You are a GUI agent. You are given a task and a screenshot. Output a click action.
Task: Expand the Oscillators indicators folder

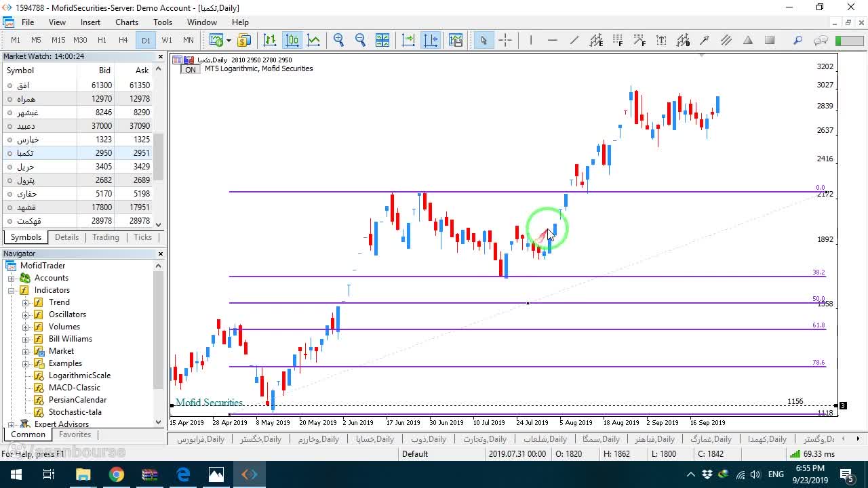click(26, 314)
